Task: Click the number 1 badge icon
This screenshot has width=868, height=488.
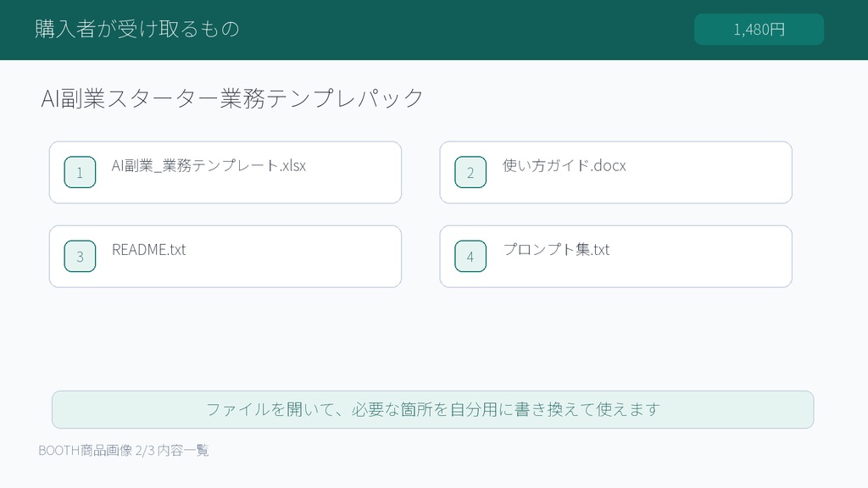Action: click(80, 172)
